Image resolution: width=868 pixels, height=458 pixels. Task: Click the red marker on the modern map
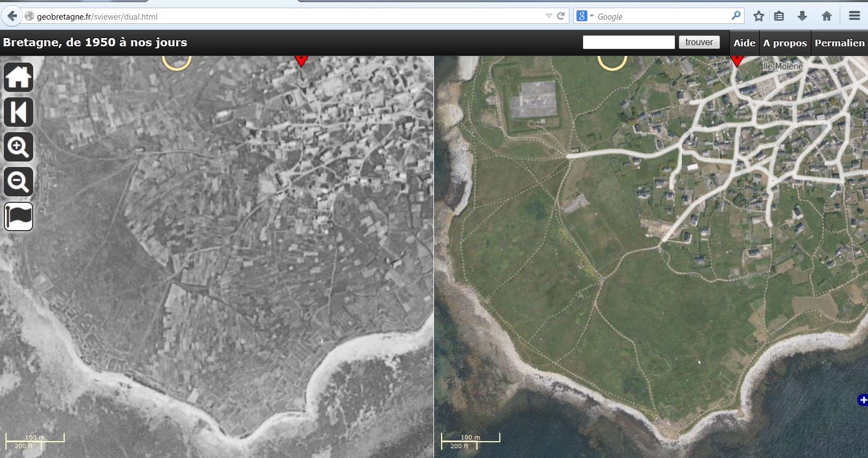[x=736, y=60]
